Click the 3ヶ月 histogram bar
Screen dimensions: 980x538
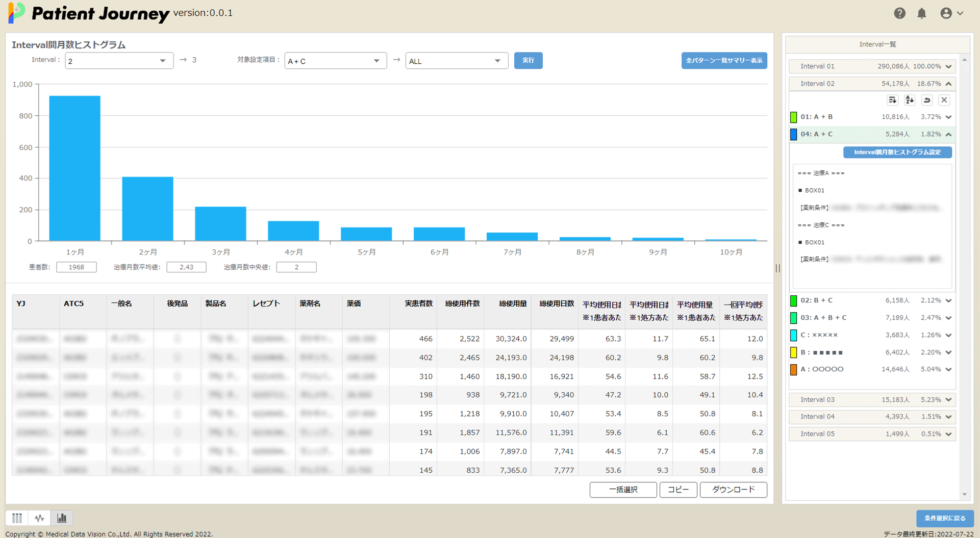[220, 224]
